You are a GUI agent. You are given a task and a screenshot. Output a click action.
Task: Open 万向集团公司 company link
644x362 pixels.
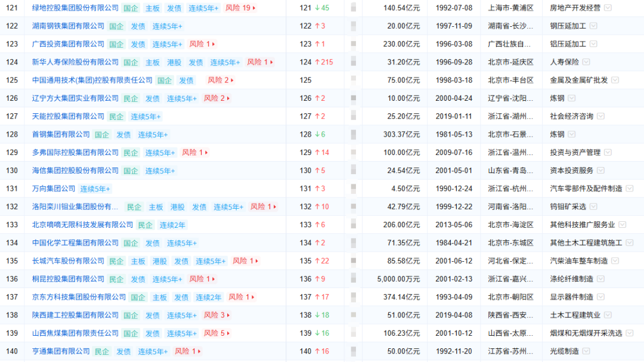54,188
